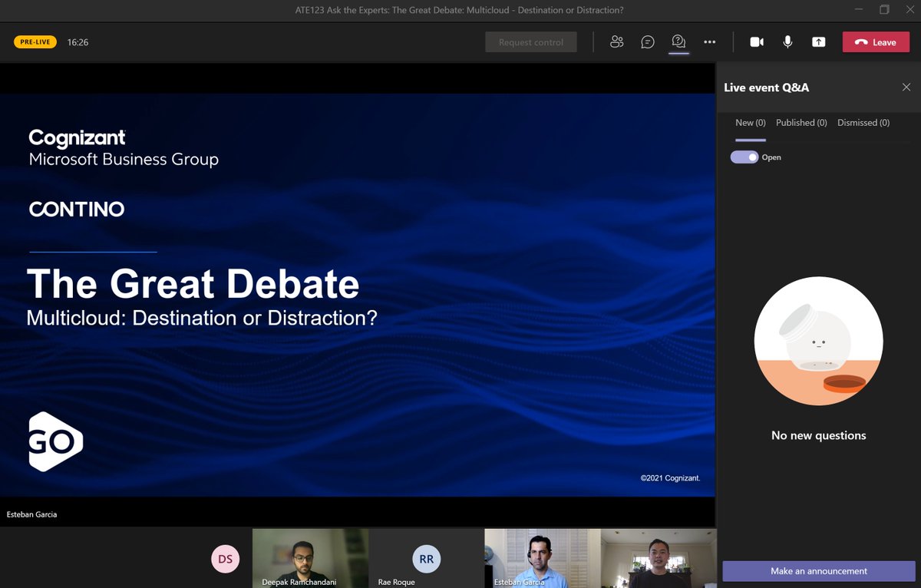Open the meeting chat icon
This screenshot has width=921, height=588.
[x=648, y=42]
